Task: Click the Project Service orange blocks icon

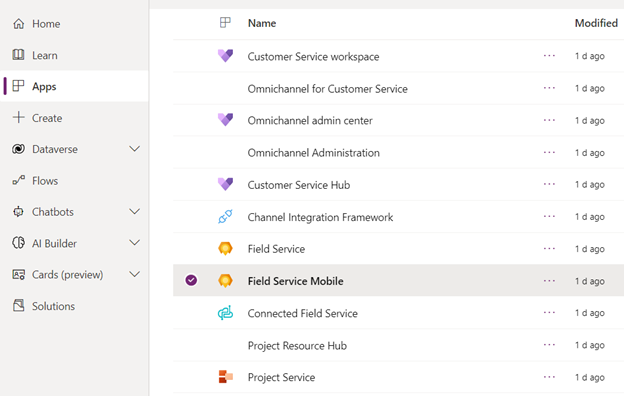Action: (225, 376)
